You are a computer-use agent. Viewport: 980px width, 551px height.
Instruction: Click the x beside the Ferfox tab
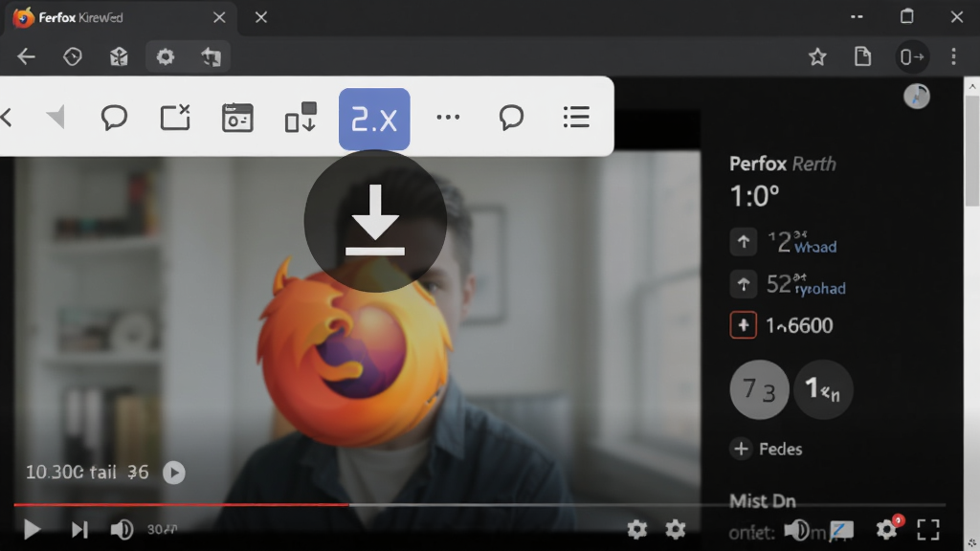pyautogui.click(x=261, y=17)
